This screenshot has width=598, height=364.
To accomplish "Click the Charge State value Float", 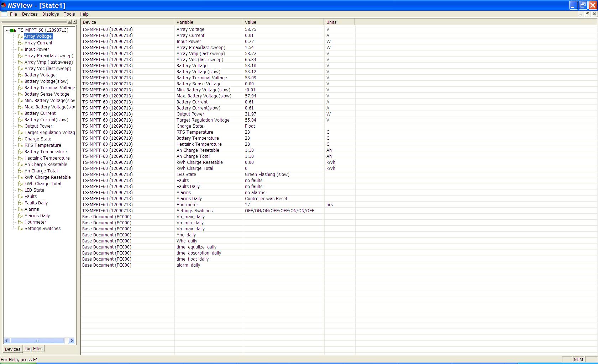I will pyautogui.click(x=250, y=126).
